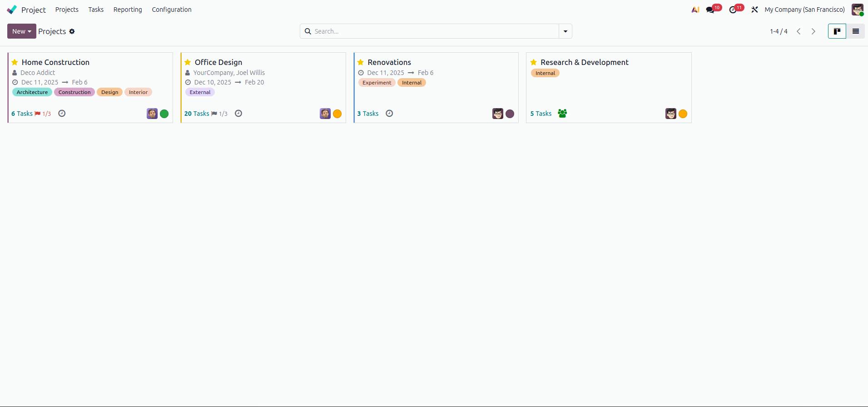Open company switcher My Company (San Francisco)

pyautogui.click(x=805, y=10)
